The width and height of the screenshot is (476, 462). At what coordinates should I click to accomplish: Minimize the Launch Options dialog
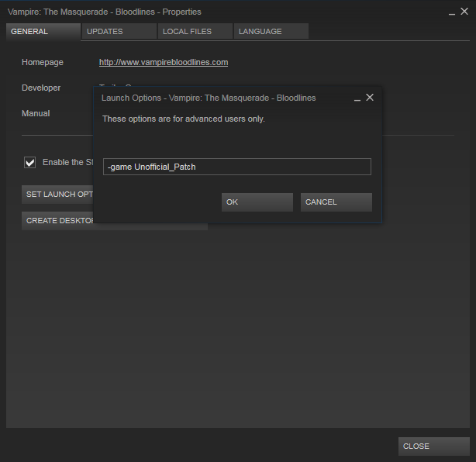pos(357,100)
